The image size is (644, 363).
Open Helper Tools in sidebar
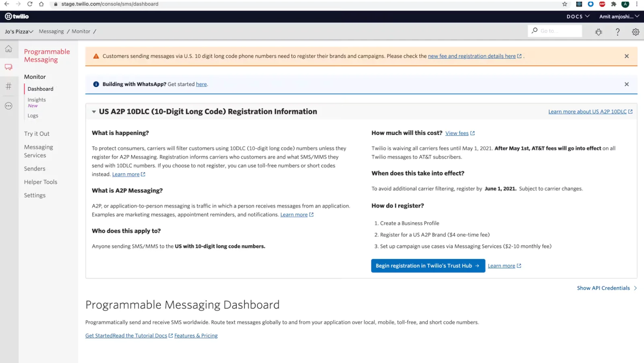41,182
